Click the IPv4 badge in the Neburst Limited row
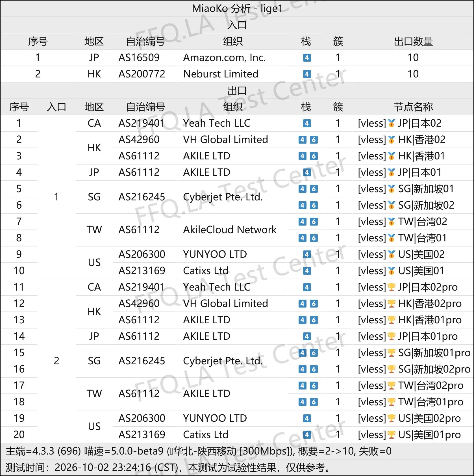Viewport: 474px width, 476px height. (x=307, y=74)
